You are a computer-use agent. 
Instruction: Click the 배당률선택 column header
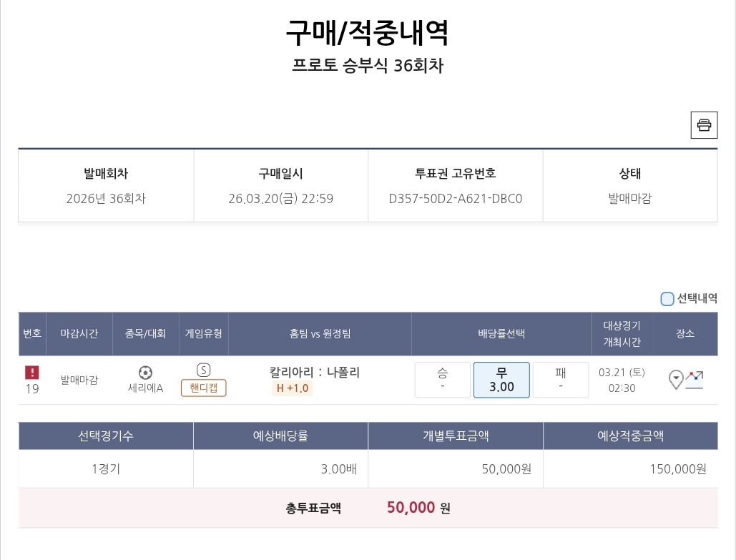(x=501, y=333)
